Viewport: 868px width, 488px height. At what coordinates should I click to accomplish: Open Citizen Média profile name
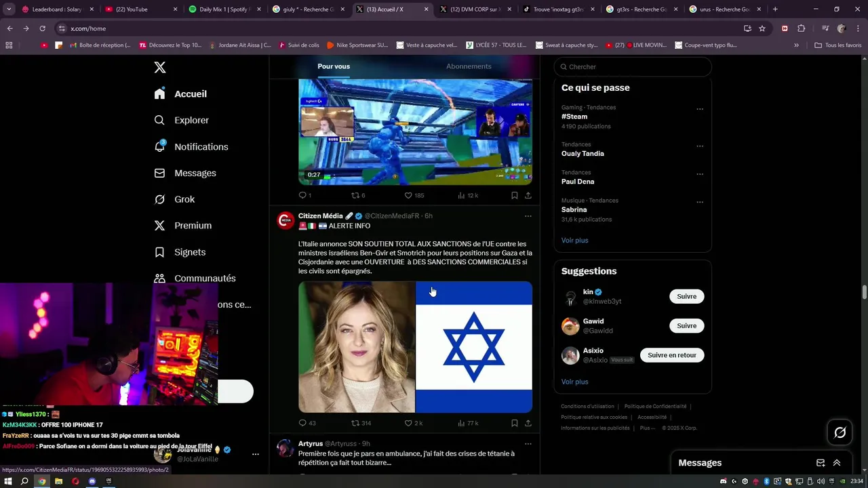321,216
